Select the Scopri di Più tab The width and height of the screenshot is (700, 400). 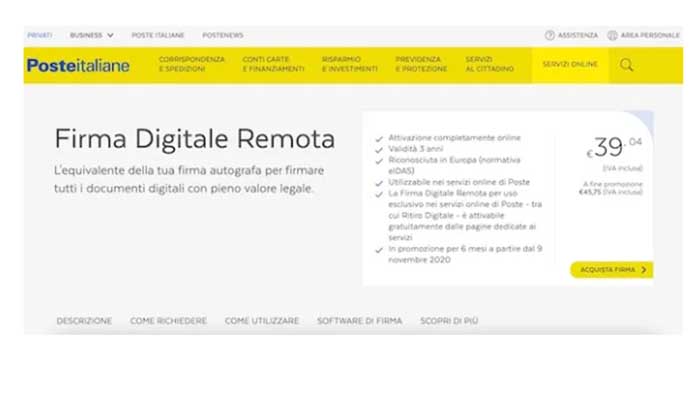coord(449,321)
